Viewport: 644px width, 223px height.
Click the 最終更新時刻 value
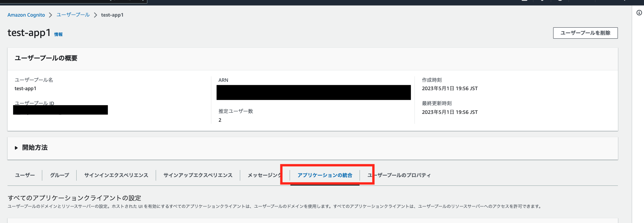coord(450,112)
